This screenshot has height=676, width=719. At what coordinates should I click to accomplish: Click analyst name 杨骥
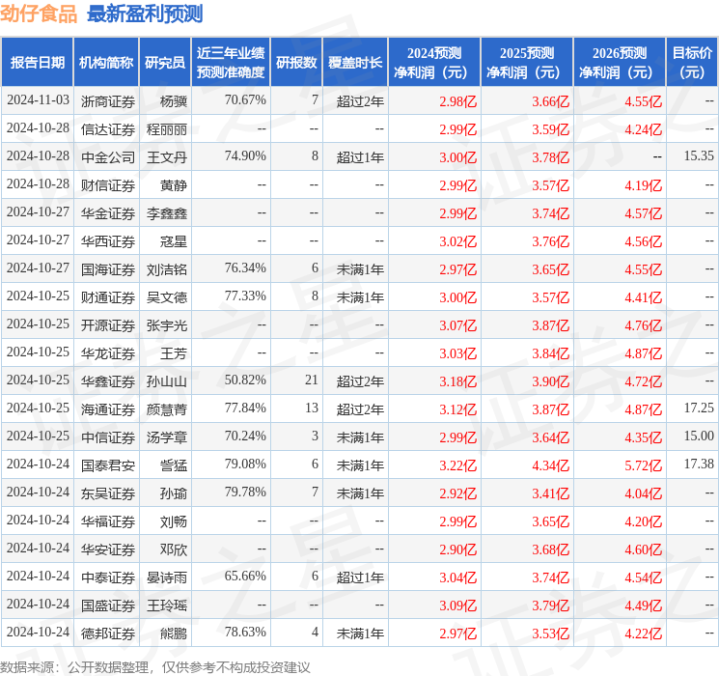pos(173,101)
